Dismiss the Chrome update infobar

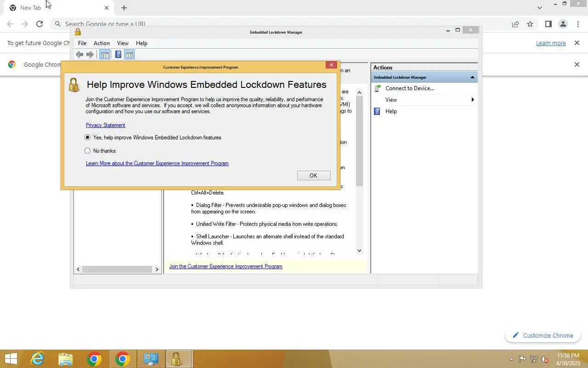click(577, 43)
